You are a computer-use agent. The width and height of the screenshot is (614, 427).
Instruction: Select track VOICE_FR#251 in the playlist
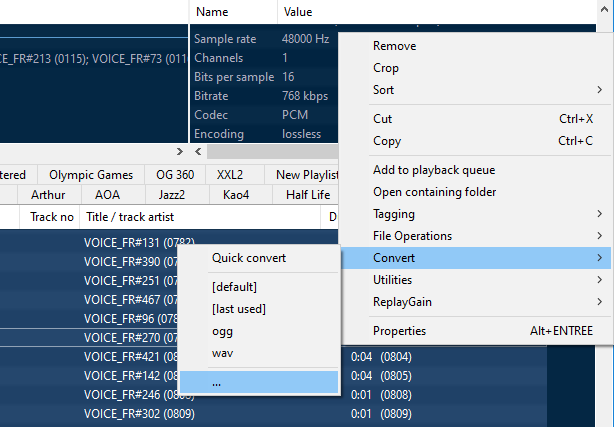click(x=130, y=281)
